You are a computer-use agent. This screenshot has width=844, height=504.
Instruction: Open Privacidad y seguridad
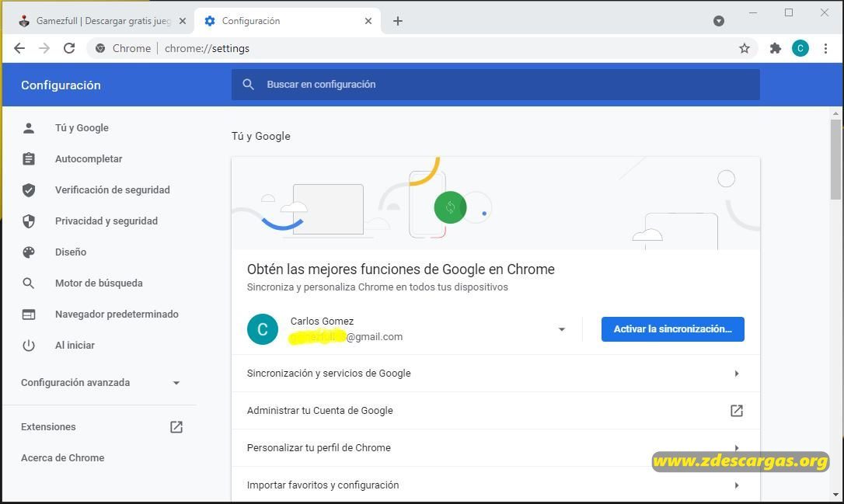click(x=106, y=221)
